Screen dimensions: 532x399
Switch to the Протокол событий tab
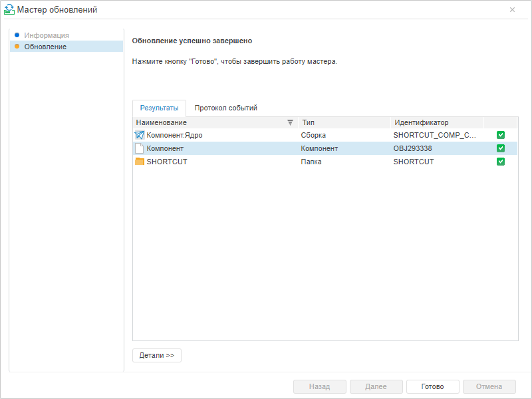click(x=225, y=108)
